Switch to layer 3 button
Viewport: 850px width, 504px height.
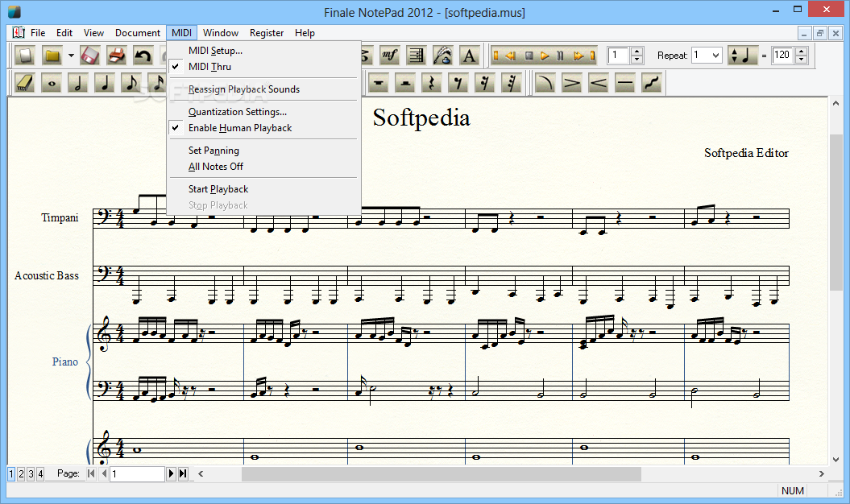tap(31, 474)
